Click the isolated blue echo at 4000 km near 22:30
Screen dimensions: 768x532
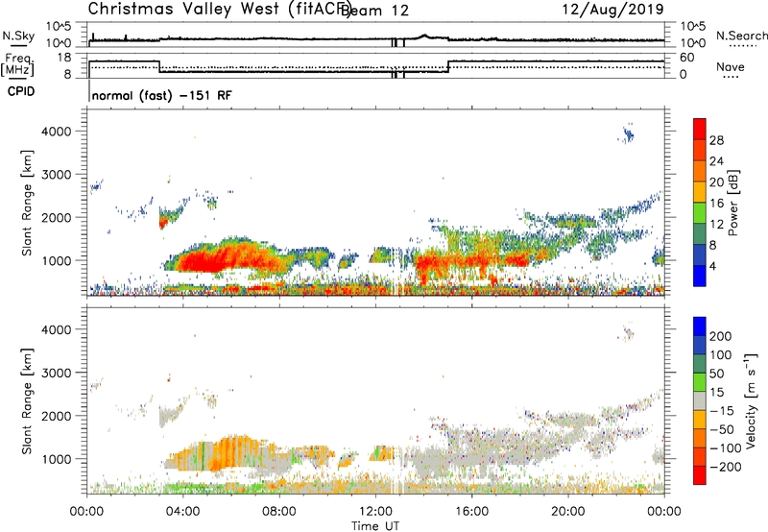pyautogui.click(x=627, y=133)
